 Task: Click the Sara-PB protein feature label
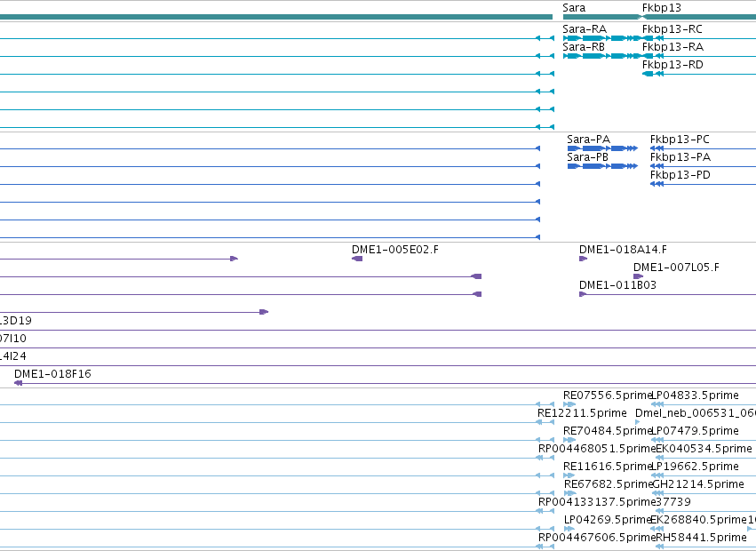(x=588, y=157)
